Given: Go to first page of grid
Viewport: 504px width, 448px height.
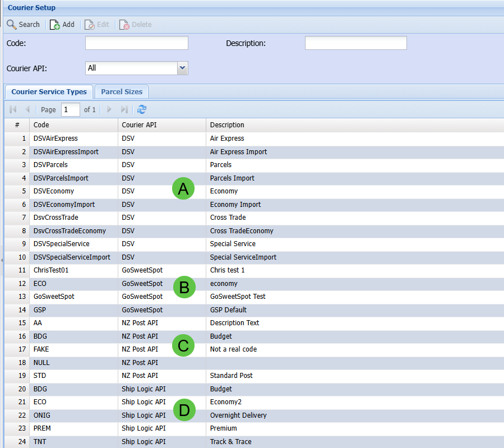Looking at the screenshot, I should [13, 110].
